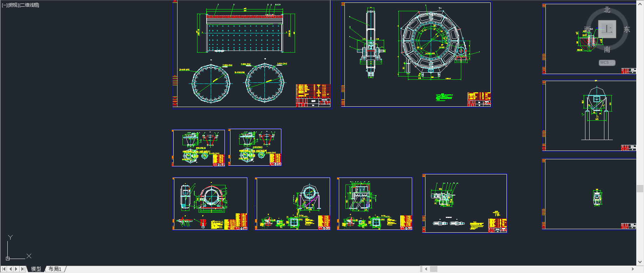Select the tall support frame drawing sheet
Screen dimensions: 644x273
click(x=589, y=116)
